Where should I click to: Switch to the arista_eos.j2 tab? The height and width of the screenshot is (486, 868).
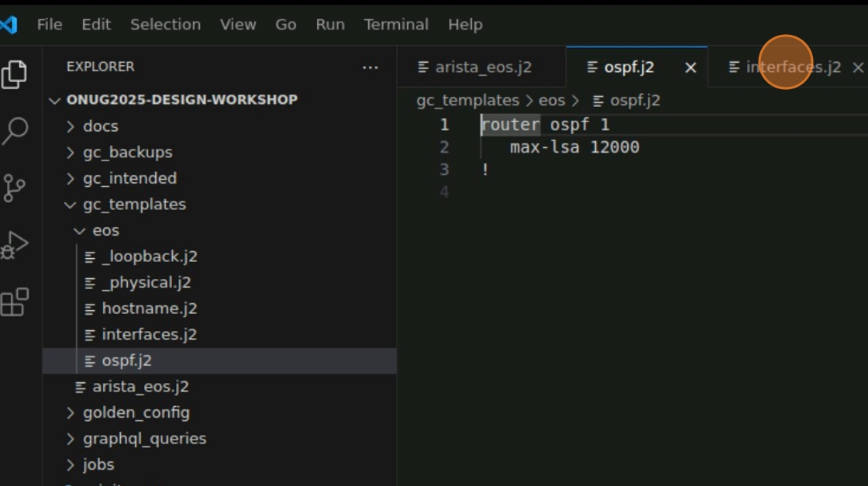tap(482, 67)
